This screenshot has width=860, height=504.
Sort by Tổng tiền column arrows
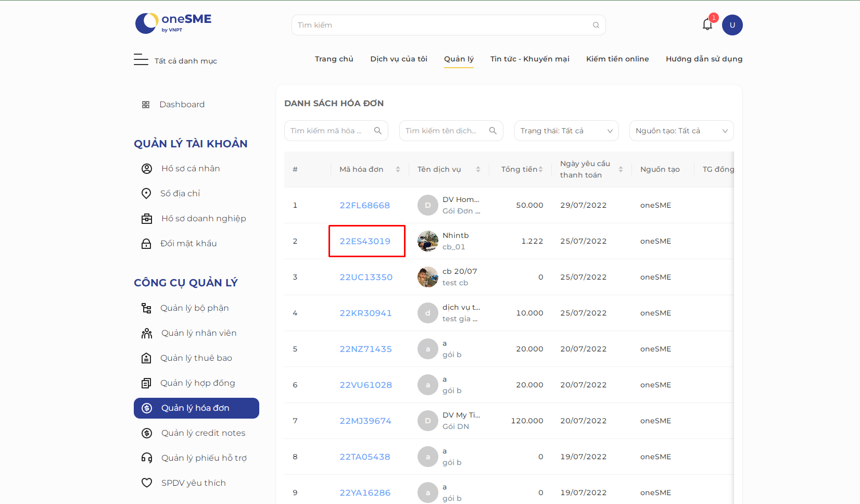(x=540, y=169)
